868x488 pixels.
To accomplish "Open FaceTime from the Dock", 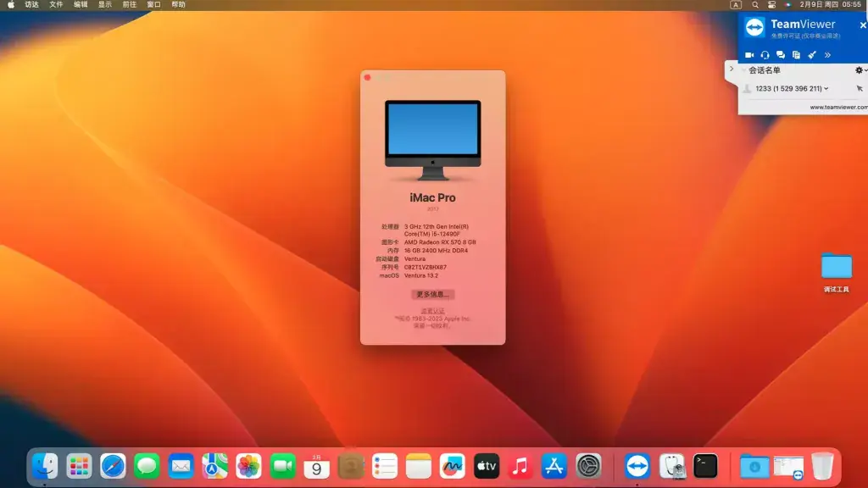I will (283, 466).
